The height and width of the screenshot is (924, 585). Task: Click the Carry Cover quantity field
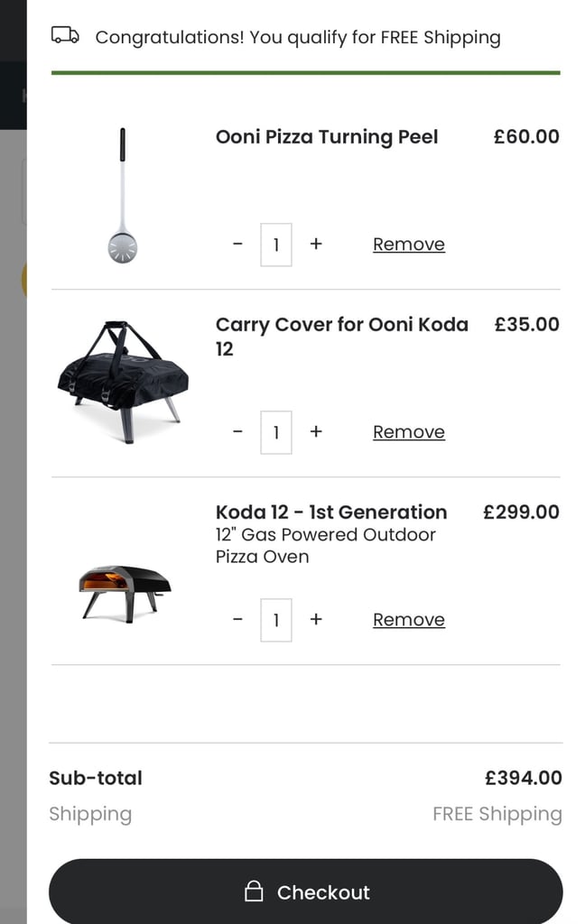(276, 432)
